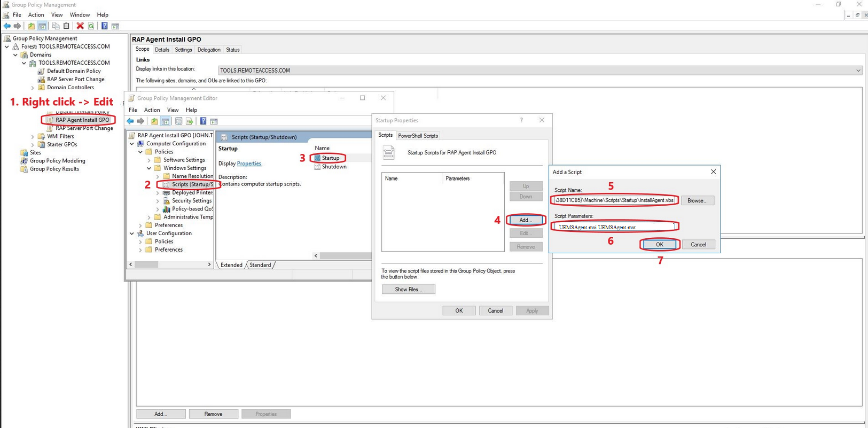Cancel the Add a Script dialog
This screenshot has height=428, width=868.
698,245
